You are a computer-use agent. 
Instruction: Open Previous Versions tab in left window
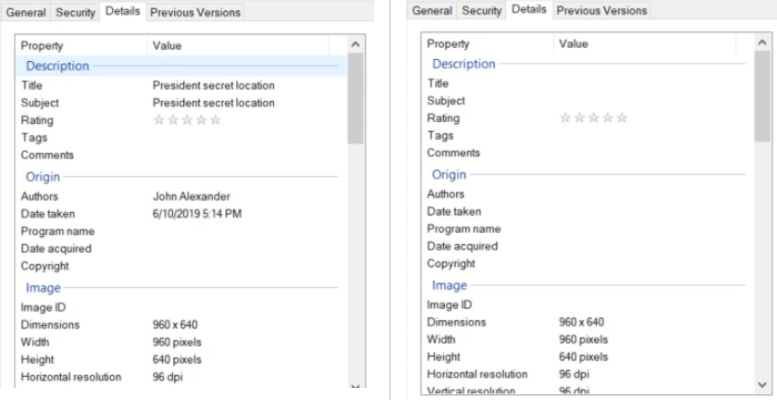pyautogui.click(x=195, y=12)
